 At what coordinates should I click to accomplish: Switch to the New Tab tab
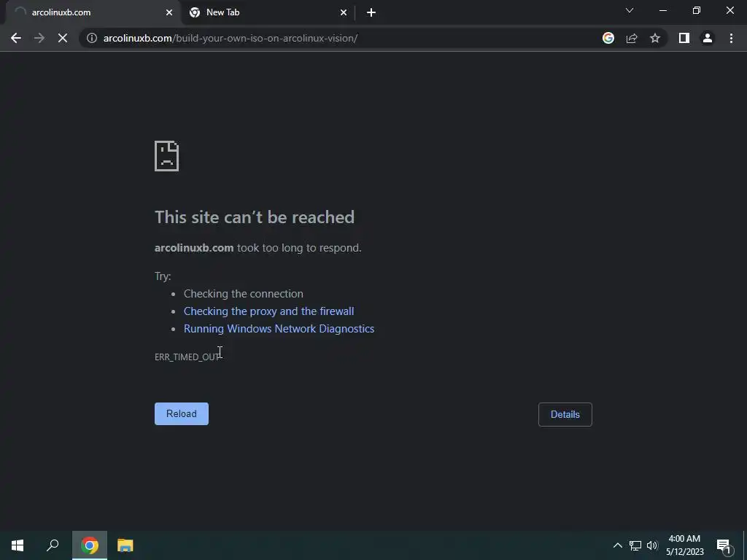(x=268, y=12)
